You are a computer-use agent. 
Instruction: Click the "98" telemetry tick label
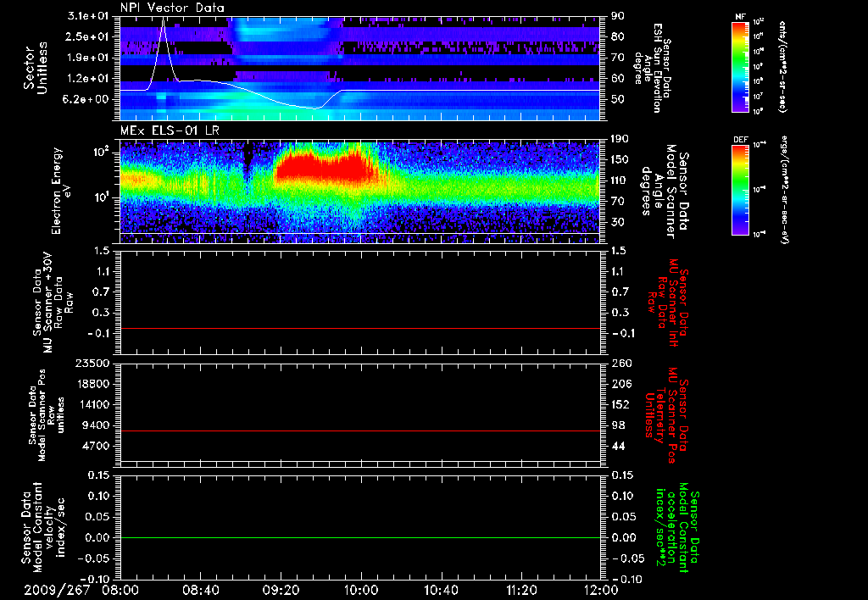tap(618, 425)
